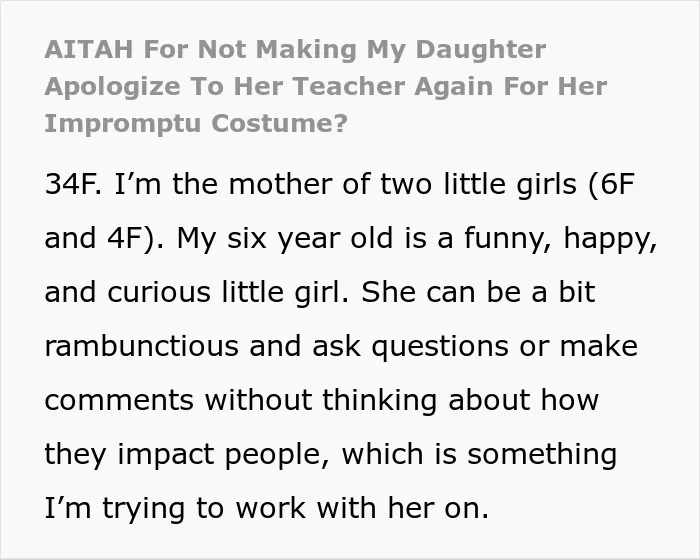The height and width of the screenshot is (559, 700).
Task: Click the word "curious" in the body text
Action: click(x=158, y=292)
